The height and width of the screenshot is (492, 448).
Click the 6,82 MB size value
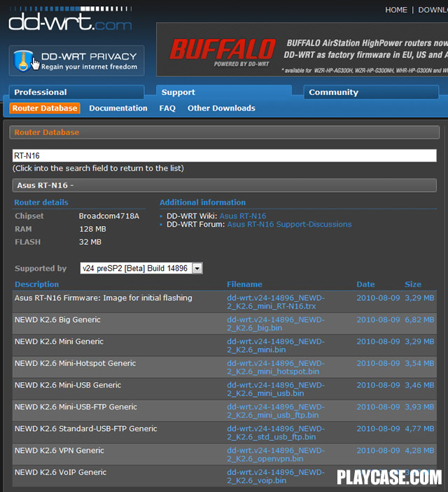coord(419,320)
